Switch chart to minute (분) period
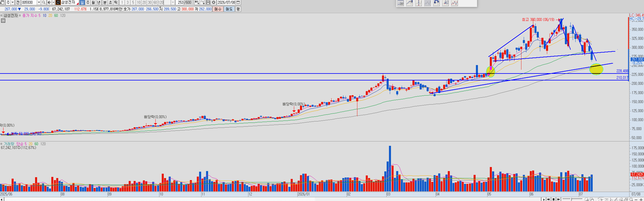Screen dimensions: 644x201 pos(105,2)
